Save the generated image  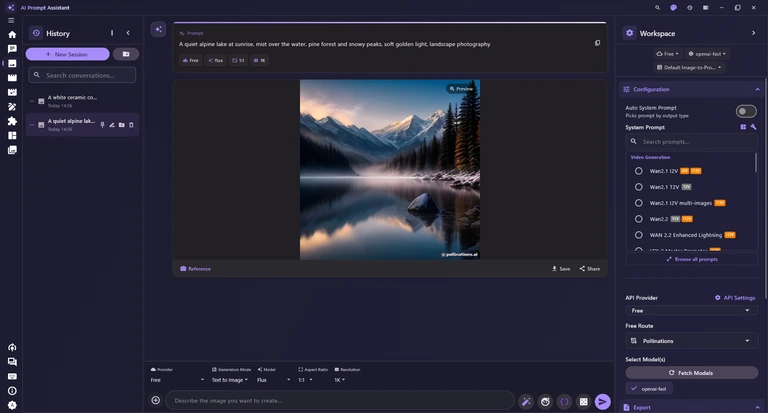pyautogui.click(x=561, y=268)
